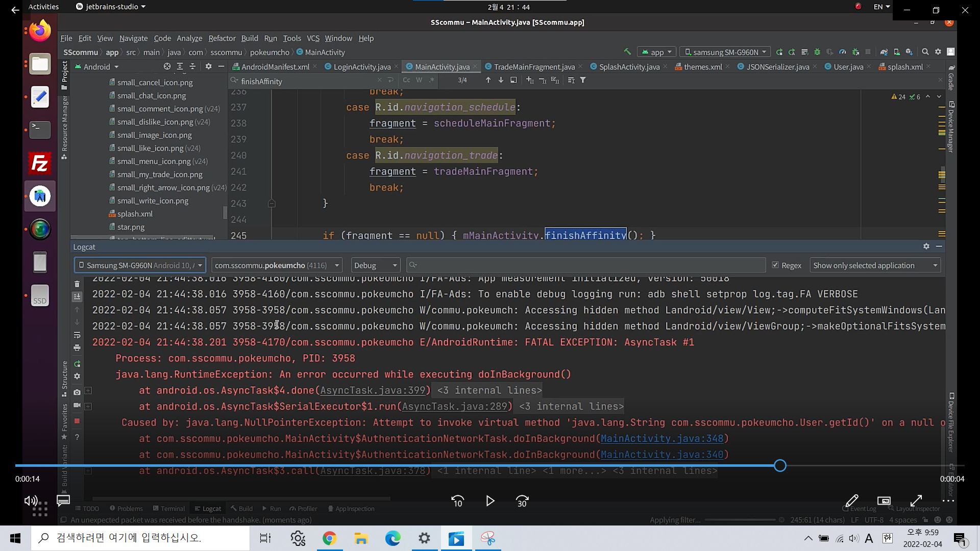The image size is (980, 551).
Task: Toggle Match Case Cc in find bar
Action: pyautogui.click(x=406, y=80)
